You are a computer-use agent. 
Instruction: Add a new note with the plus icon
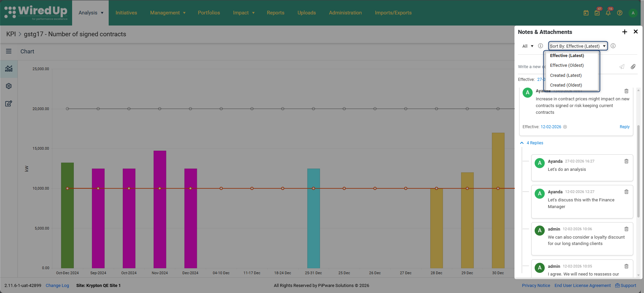[625, 32]
